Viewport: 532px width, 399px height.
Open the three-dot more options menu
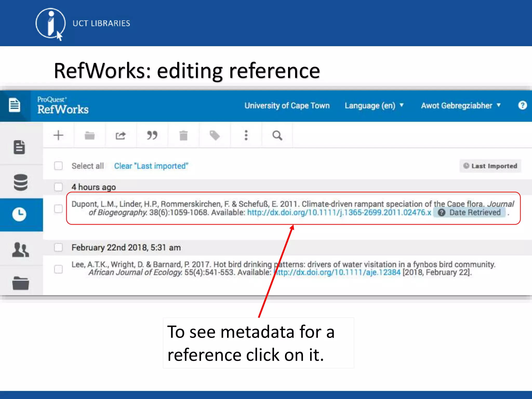pos(246,135)
